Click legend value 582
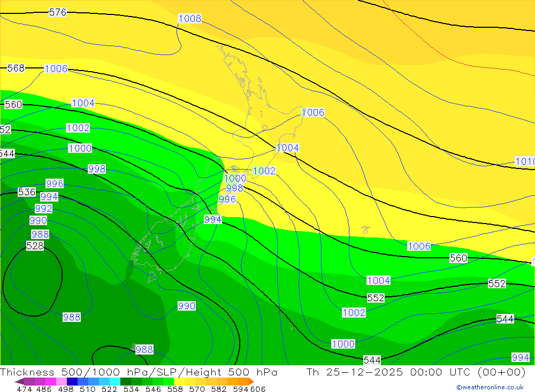 [x=219, y=389]
